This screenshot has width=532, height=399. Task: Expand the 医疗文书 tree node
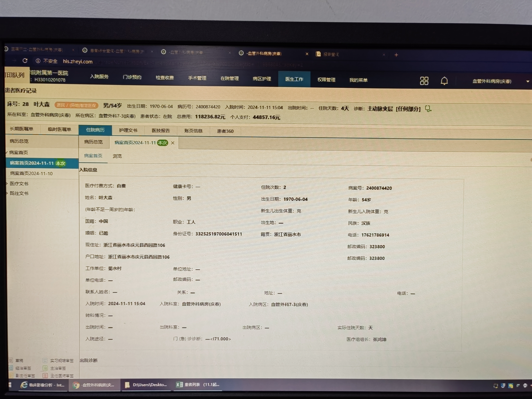(7, 184)
